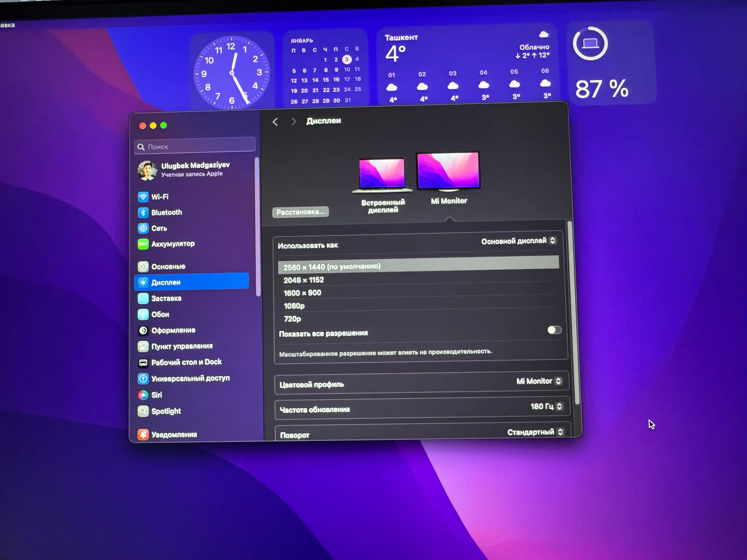Go forward with the right chevron
747x560 pixels.
[293, 121]
